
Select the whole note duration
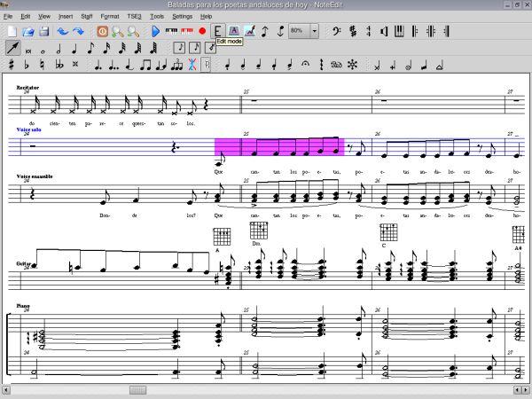[43, 51]
